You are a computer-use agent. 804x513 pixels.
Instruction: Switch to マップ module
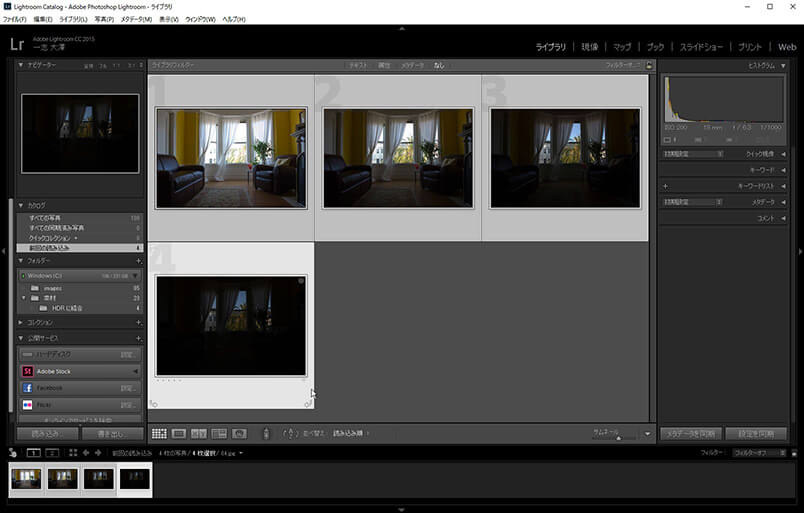click(x=622, y=47)
